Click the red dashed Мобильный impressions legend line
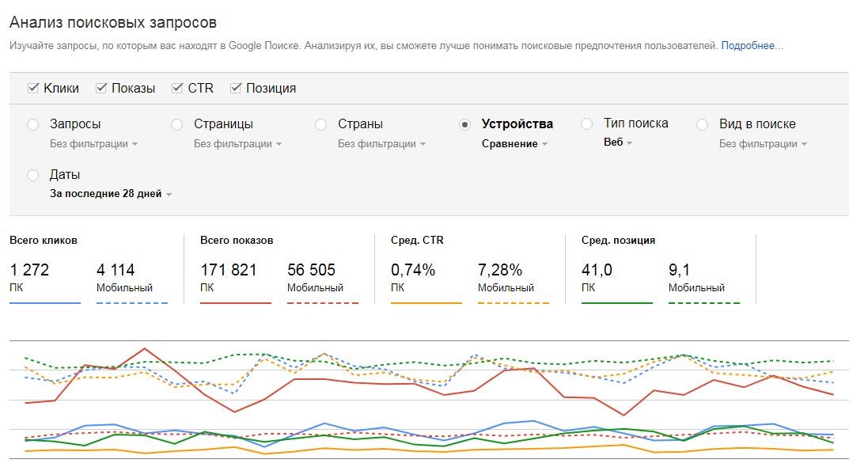This screenshot has height=467, width=868. coord(323,302)
